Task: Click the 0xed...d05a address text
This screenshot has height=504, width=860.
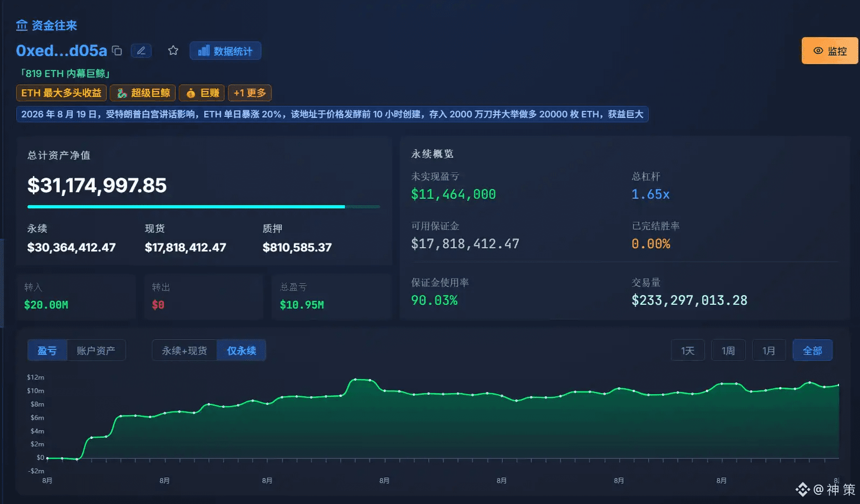Action: pyautogui.click(x=61, y=51)
